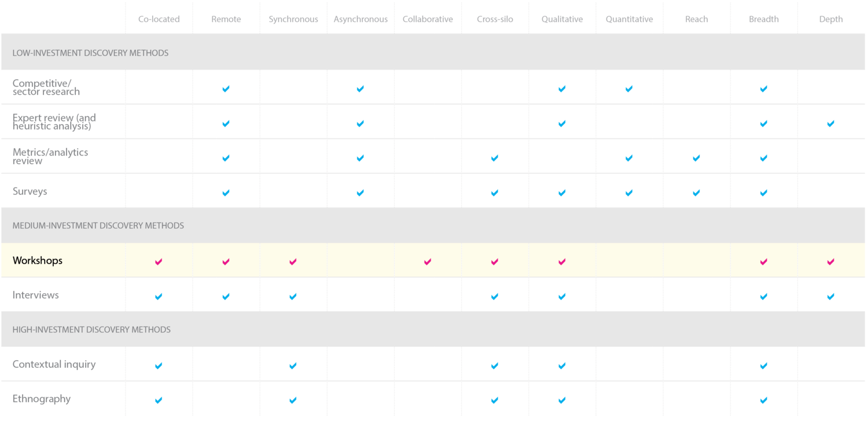Image resolution: width=868 pixels, height=422 pixels.
Task: Click the pink Remote checkmark for Workshops
Action: [226, 261]
